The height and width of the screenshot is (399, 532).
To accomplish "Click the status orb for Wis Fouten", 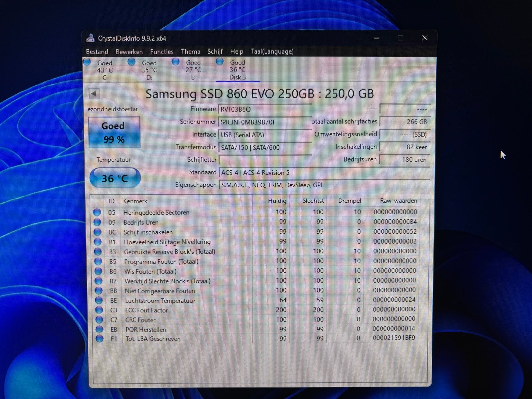I will pyautogui.click(x=98, y=271).
